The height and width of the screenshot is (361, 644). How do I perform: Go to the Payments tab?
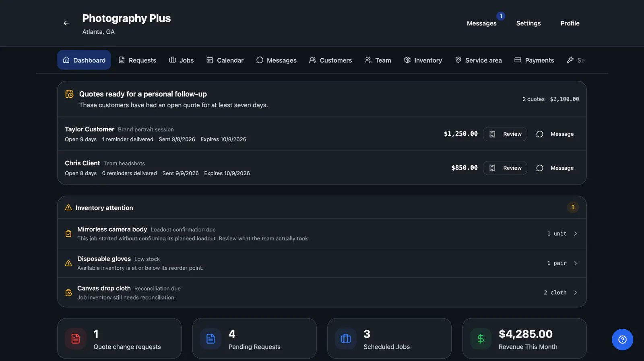pos(534,60)
